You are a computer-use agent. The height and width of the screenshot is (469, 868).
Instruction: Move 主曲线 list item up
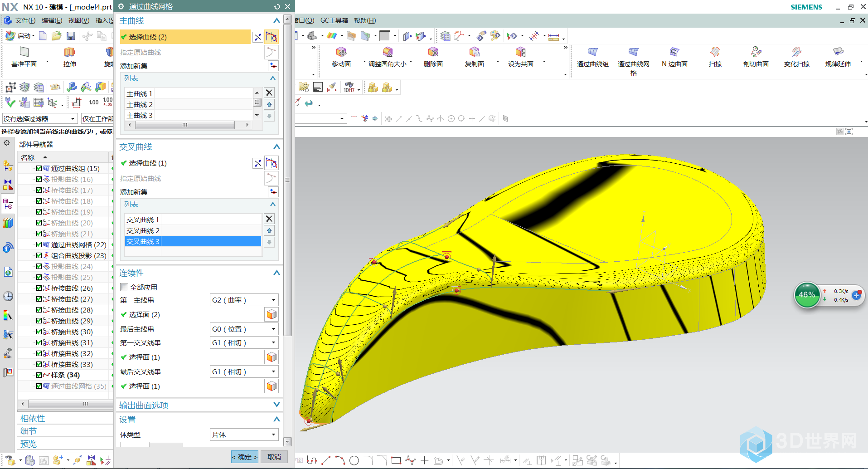(269, 104)
